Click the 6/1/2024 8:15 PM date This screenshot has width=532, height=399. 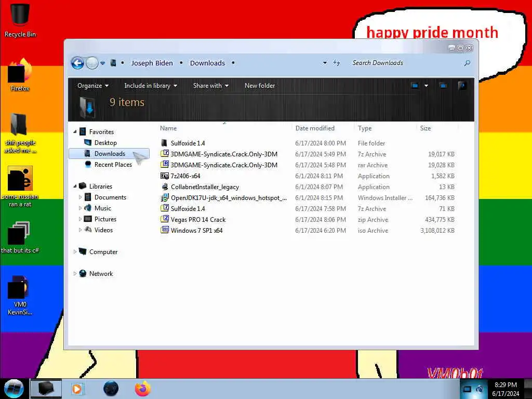[319, 198]
